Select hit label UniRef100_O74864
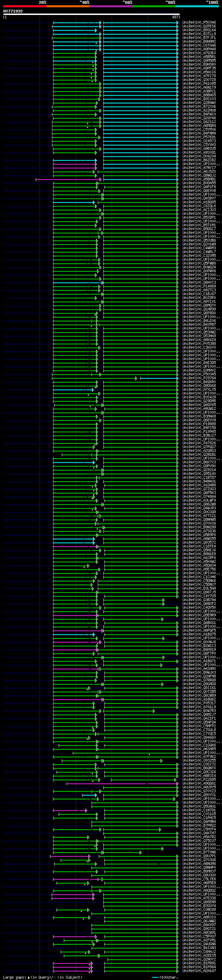 click(199, 496)
